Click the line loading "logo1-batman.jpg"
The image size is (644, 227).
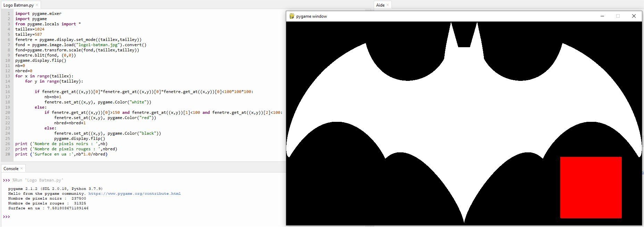(x=81, y=45)
